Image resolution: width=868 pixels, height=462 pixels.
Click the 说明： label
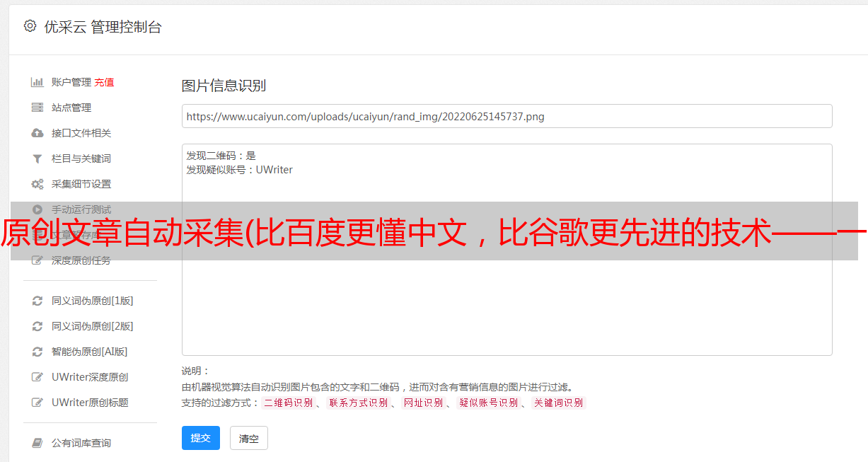coord(196,371)
